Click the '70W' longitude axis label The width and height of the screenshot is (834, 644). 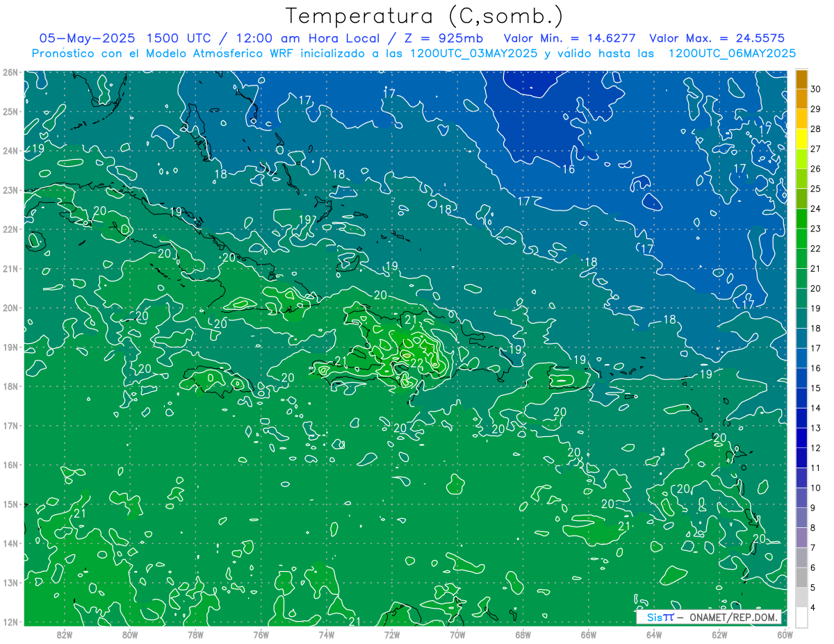tap(457, 634)
